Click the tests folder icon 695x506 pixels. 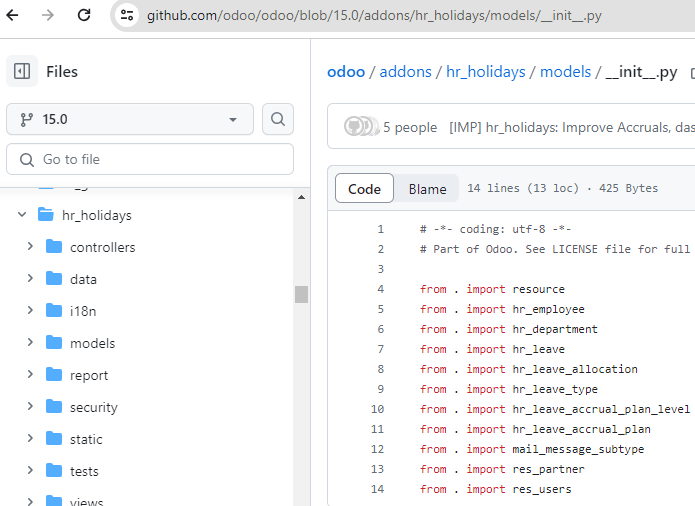[x=54, y=470]
